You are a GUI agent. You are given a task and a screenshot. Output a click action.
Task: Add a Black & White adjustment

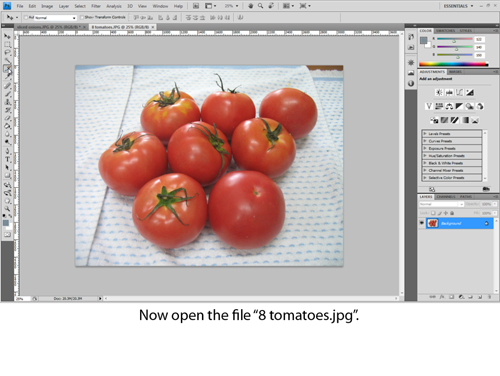pyautogui.click(x=459, y=106)
